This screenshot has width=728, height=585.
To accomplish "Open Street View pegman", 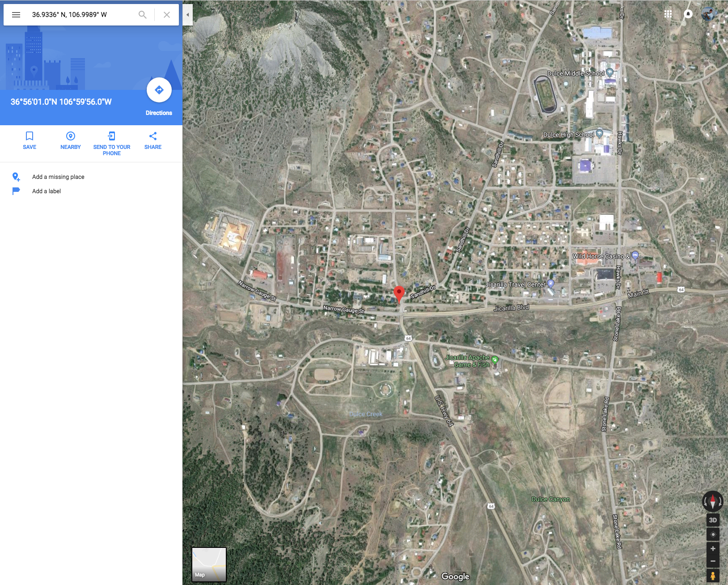I will (x=713, y=576).
